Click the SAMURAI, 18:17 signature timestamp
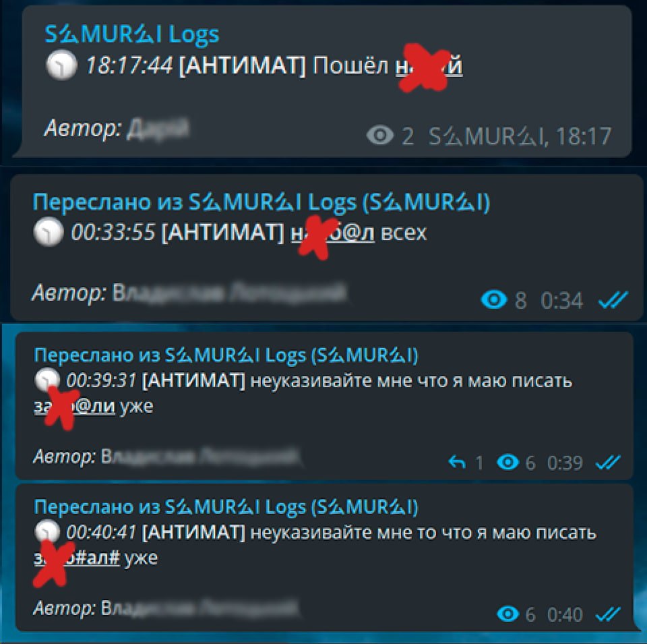The image size is (647, 644). pyautogui.click(x=520, y=136)
